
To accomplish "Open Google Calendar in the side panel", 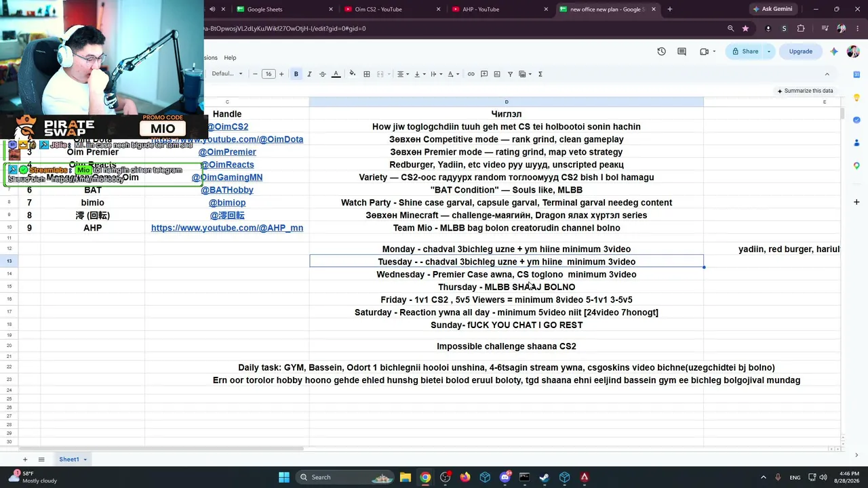I will point(856,76).
